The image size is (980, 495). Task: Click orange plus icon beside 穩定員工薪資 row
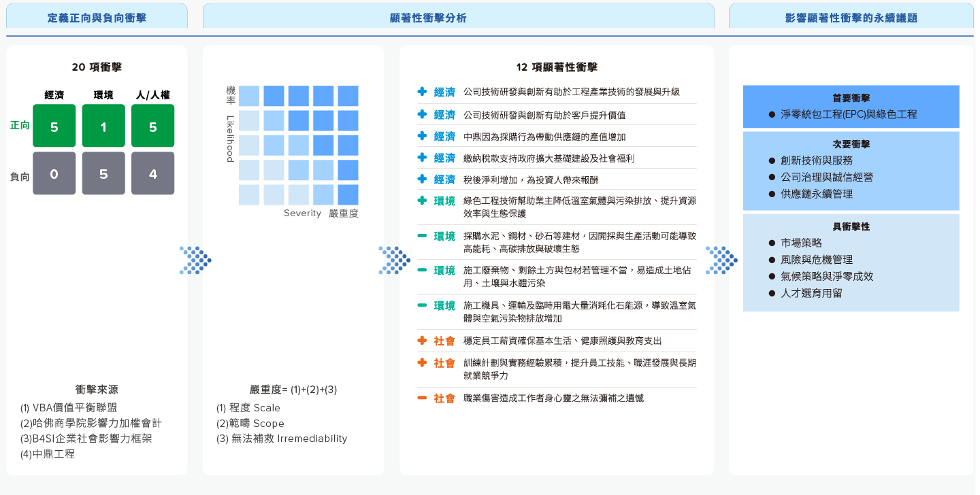[x=422, y=340]
